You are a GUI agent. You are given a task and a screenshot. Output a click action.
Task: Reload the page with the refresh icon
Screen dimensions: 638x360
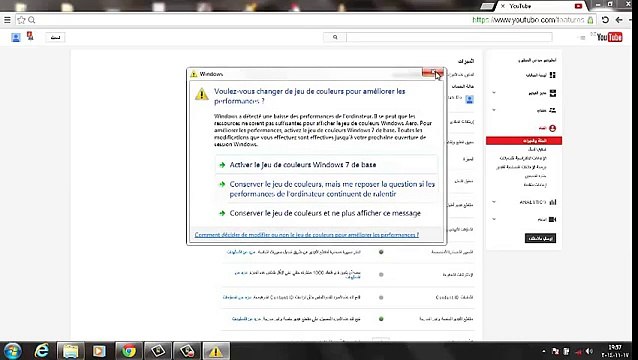[605, 20]
